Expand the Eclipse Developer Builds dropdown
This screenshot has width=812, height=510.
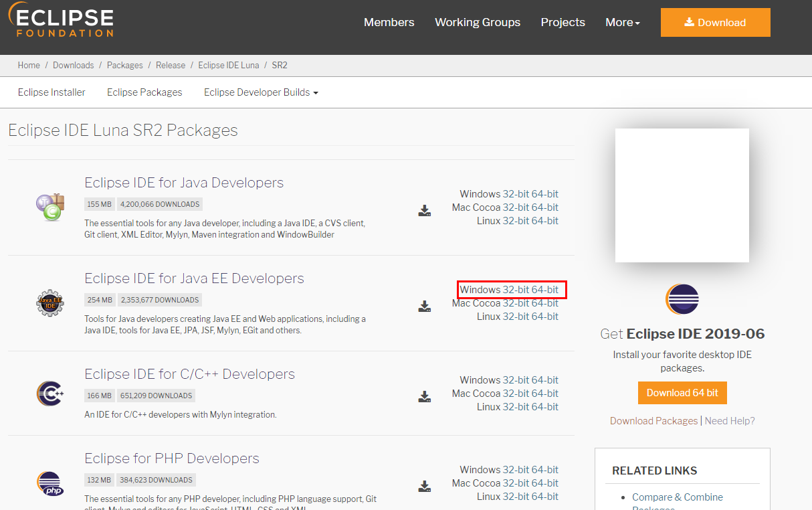click(261, 92)
